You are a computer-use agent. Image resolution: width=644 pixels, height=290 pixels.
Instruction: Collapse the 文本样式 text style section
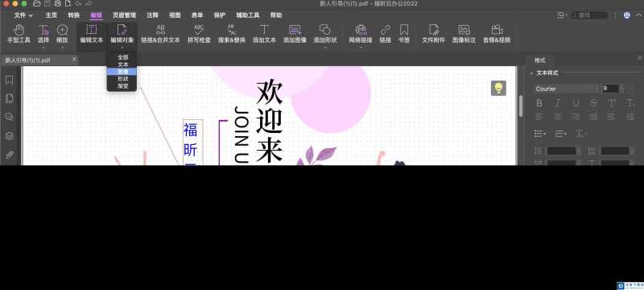532,73
